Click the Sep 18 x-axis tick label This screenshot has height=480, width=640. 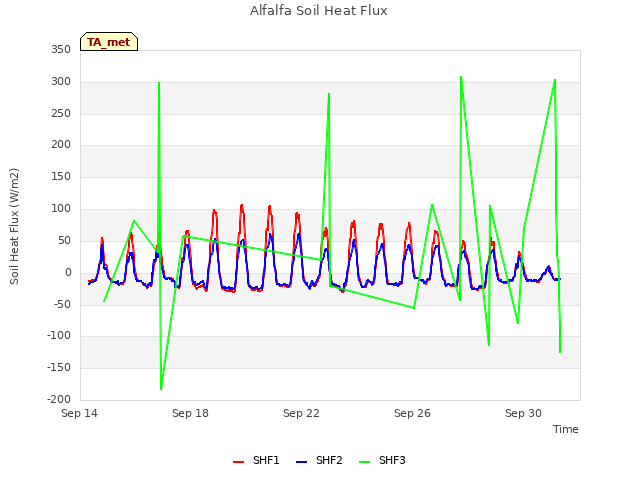coord(190,413)
